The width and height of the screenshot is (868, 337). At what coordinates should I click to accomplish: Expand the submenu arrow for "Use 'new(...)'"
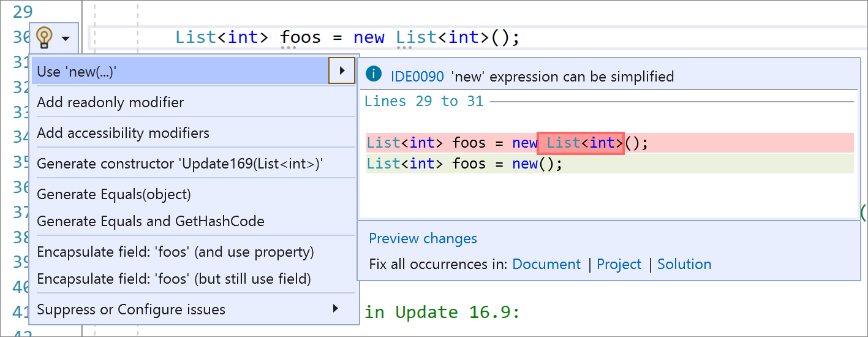coord(342,71)
